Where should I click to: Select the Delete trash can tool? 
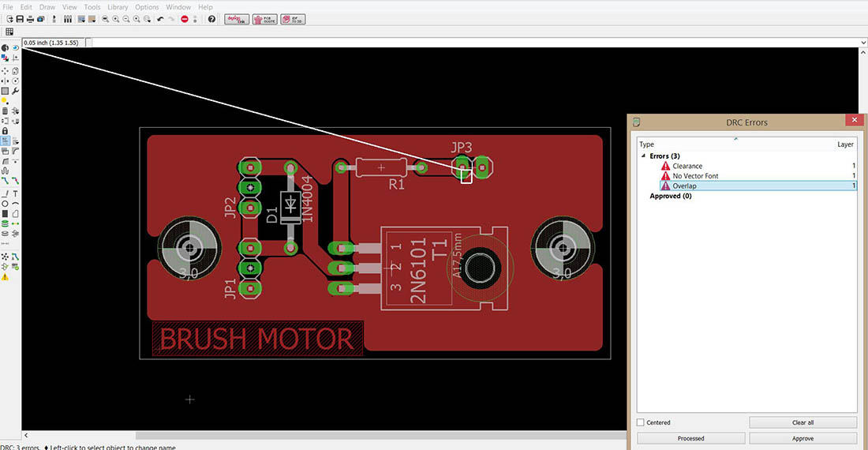tap(5, 111)
